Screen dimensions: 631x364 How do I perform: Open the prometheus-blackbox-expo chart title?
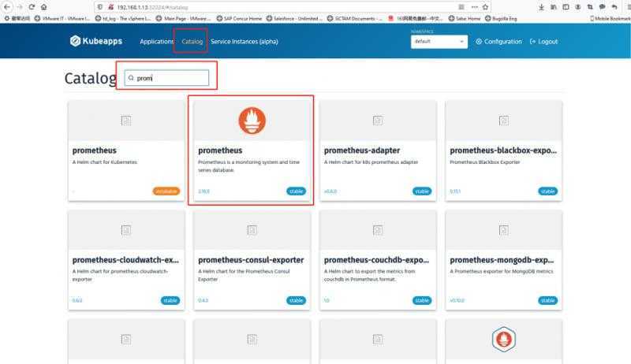click(503, 150)
